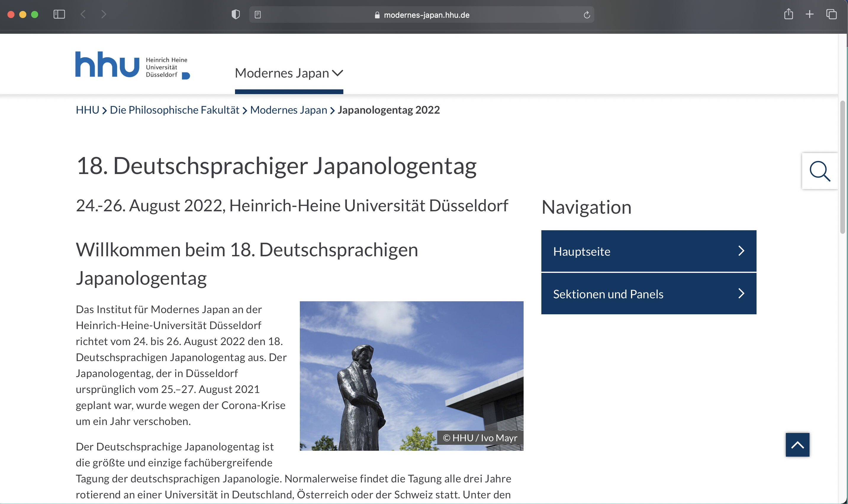Click the © HHU / Ivo Mayr caption
The image size is (848, 504).
[480, 438]
